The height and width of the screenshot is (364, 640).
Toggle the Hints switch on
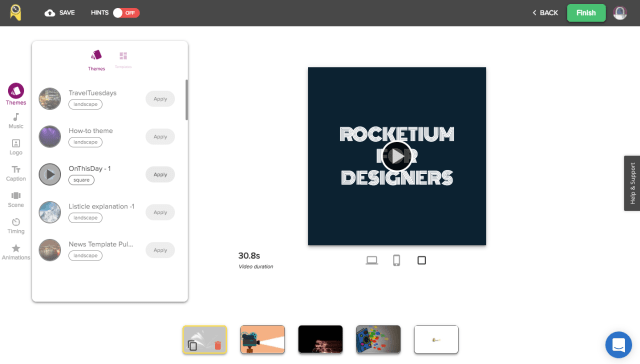126,13
